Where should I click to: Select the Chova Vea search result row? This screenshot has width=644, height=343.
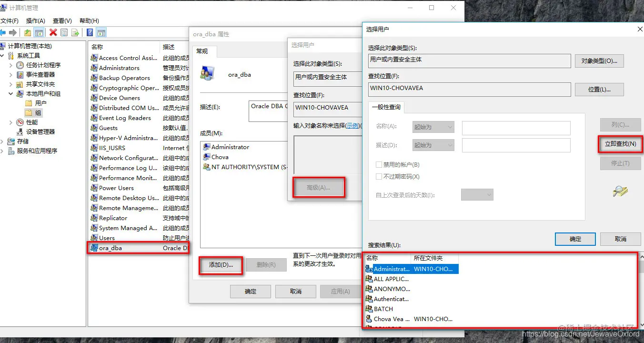pyautogui.click(x=412, y=319)
